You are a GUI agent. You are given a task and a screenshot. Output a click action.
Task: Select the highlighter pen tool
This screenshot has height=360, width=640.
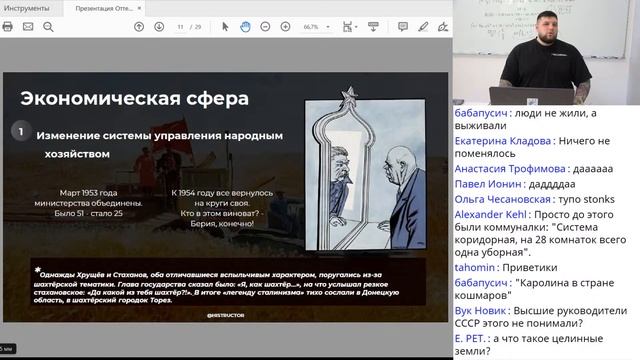click(423, 27)
